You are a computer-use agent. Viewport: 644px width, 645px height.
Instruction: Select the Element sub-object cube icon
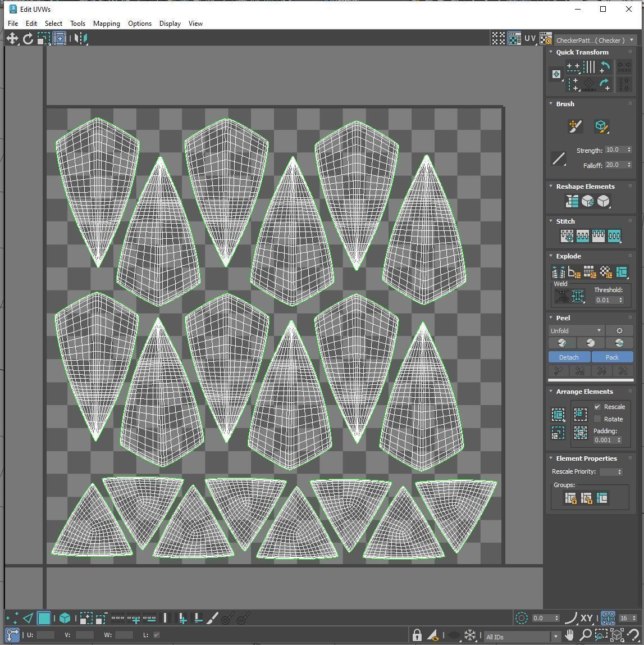pyautogui.click(x=65, y=618)
